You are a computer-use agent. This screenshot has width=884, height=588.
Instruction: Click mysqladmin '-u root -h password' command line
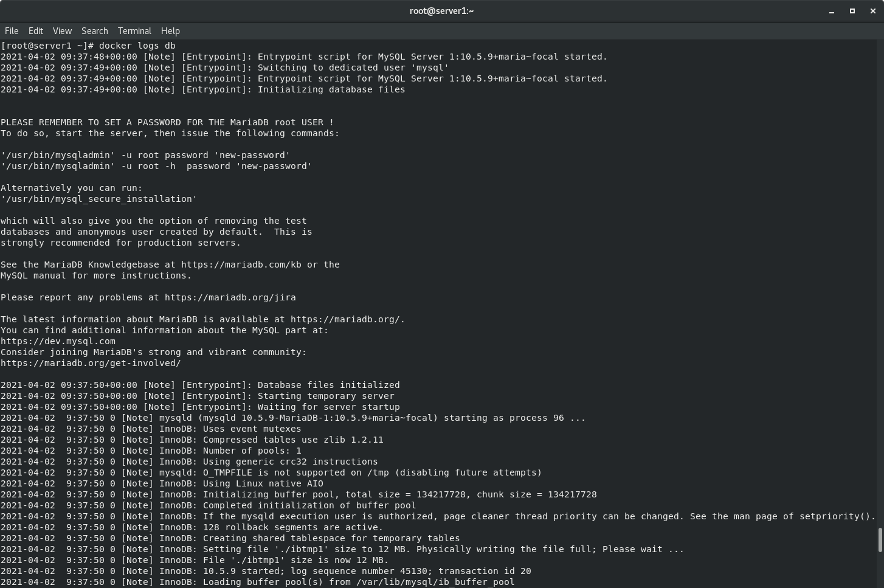point(156,166)
